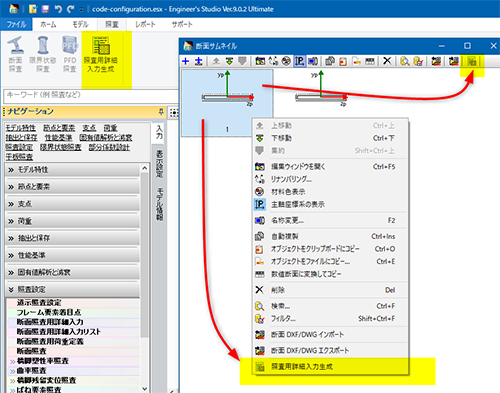Select section thumbnail number 1
The image size is (500, 393).
(x=227, y=103)
